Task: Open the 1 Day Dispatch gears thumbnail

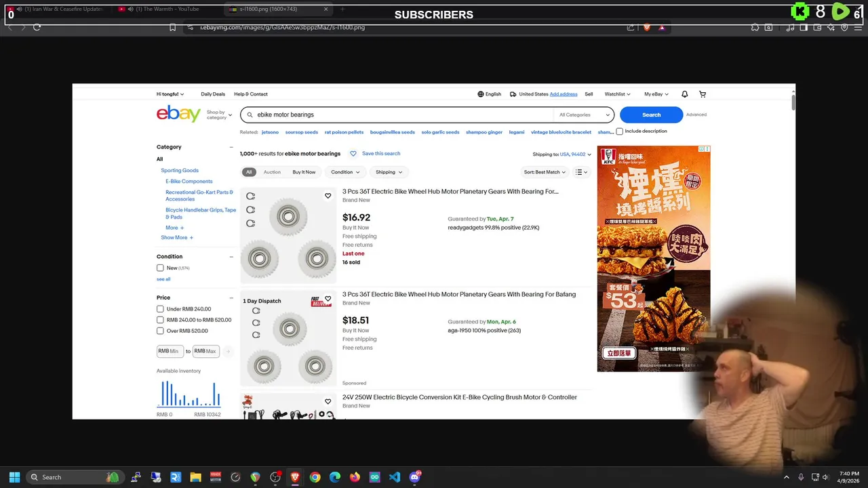Action: pos(288,339)
